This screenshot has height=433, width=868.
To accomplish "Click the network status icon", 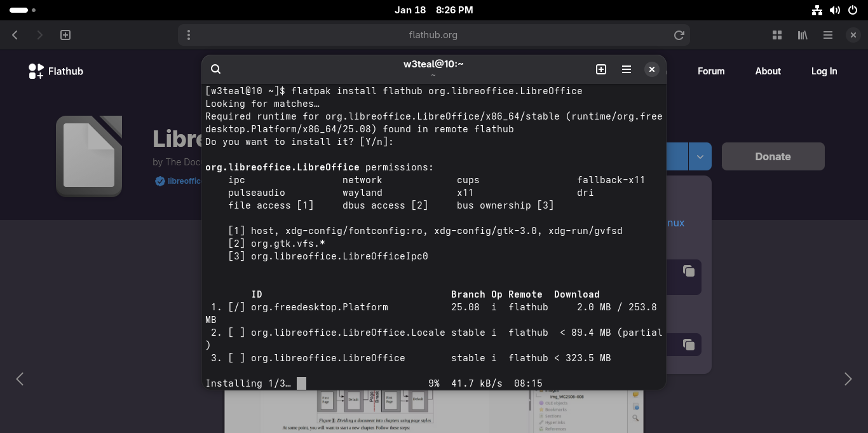I will tap(817, 10).
